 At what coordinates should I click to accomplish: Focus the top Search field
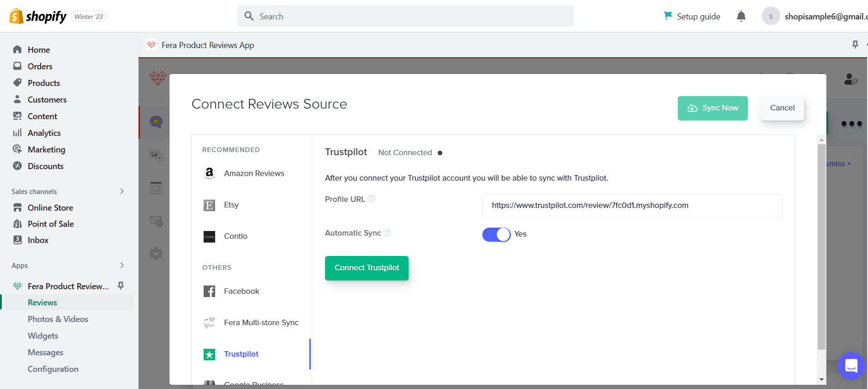coord(405,16)
